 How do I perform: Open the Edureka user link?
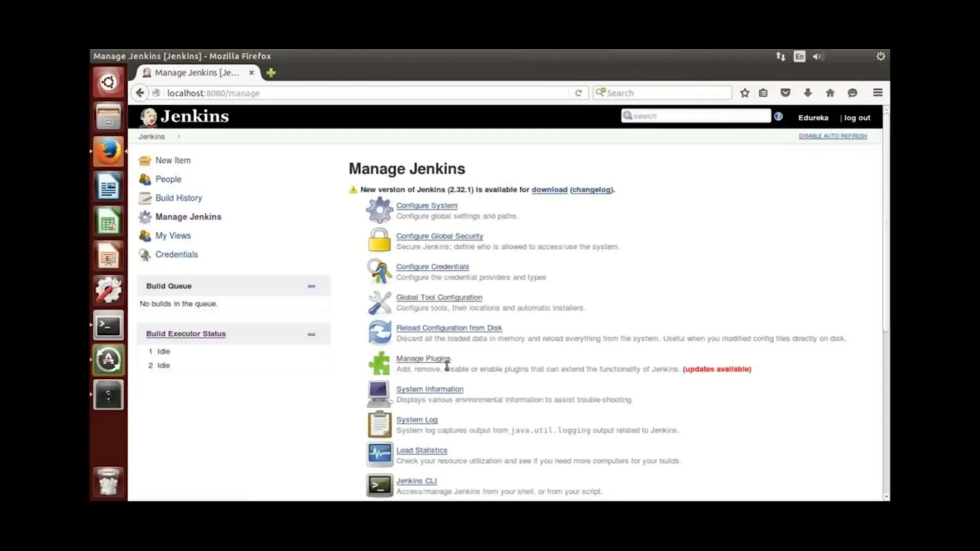[813, 118]
